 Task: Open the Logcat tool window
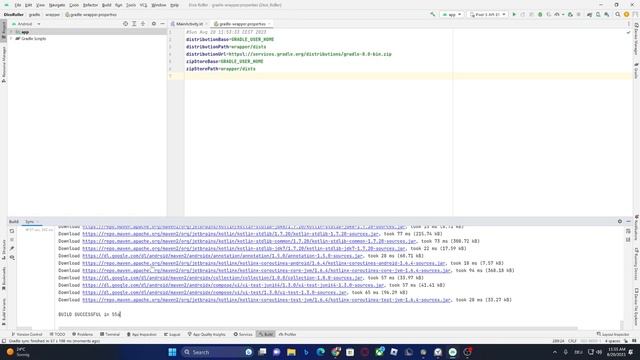point(172,334)
